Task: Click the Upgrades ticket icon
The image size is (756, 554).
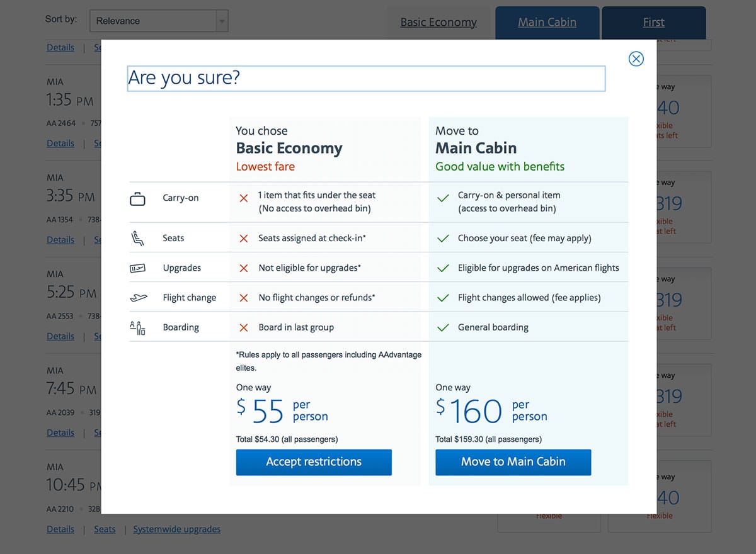Action: pyautogui.click(x=138, y=268)
